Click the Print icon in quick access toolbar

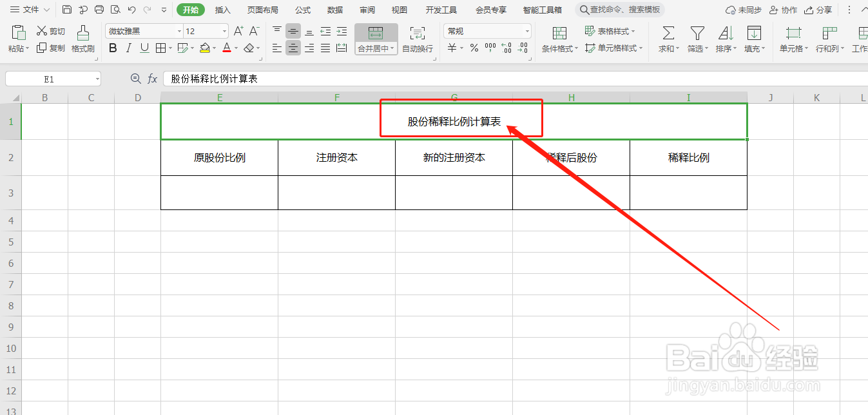coord(99,10)
